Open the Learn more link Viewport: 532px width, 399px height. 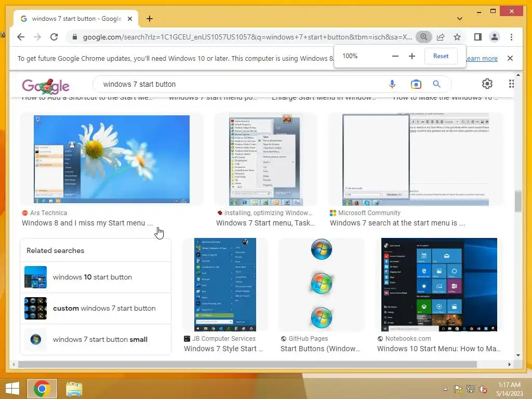pyautogui.click(x=482, y=58)
